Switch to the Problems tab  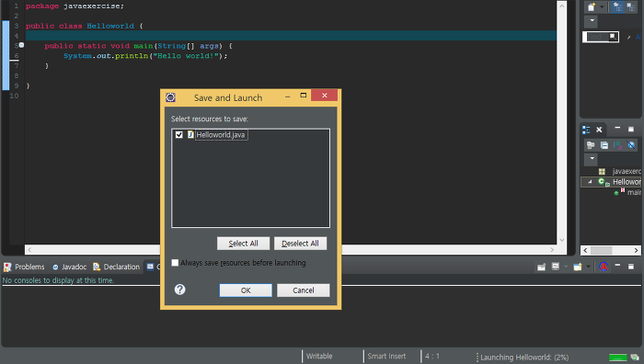click(x=24, y=267)
